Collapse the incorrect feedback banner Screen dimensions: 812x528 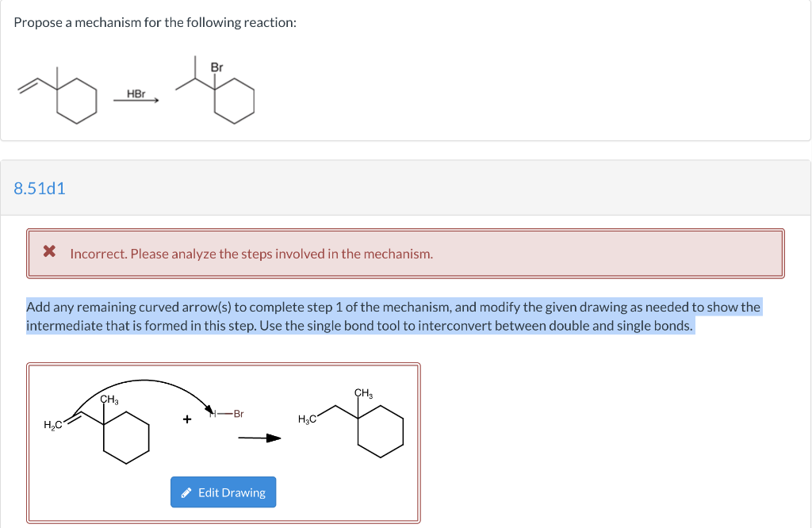click(406, 254)
